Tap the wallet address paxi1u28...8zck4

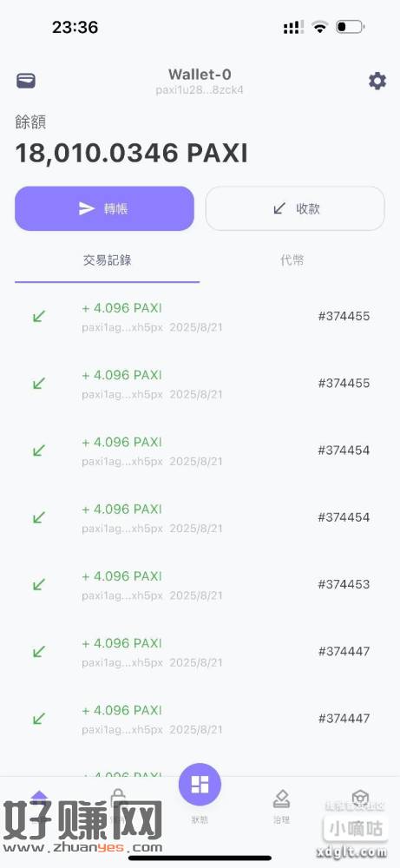click(200, 89)
